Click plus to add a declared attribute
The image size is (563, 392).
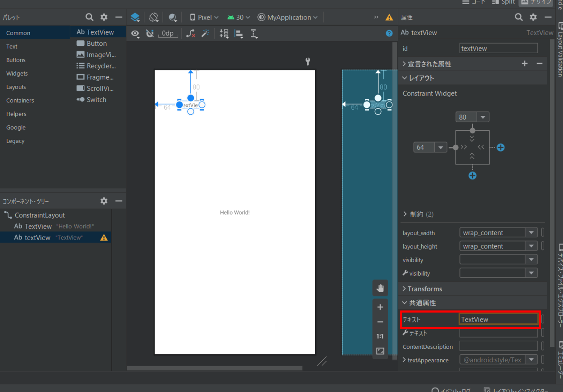(525, 64)
